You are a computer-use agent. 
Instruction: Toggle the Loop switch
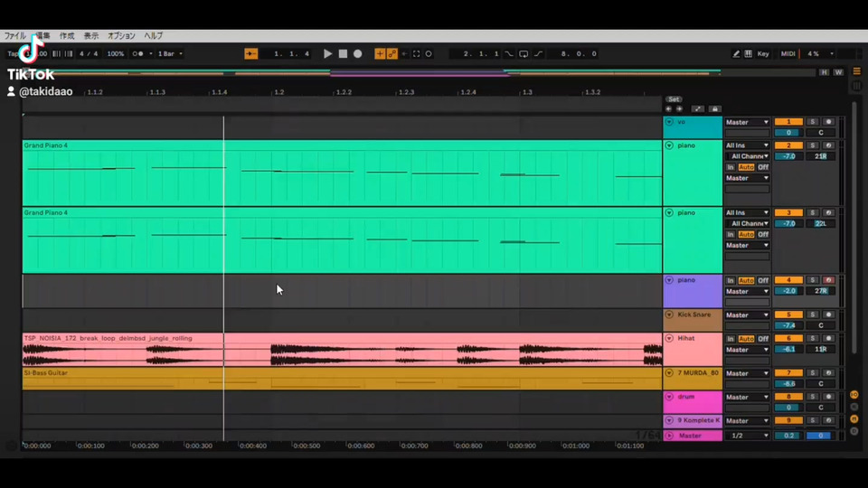point(524,53)
